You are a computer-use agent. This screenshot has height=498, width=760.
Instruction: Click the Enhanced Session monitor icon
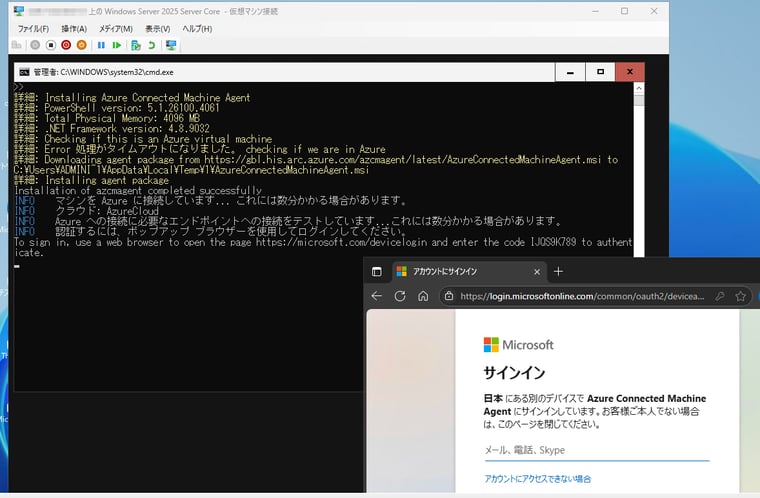click(x=171, y=45)
